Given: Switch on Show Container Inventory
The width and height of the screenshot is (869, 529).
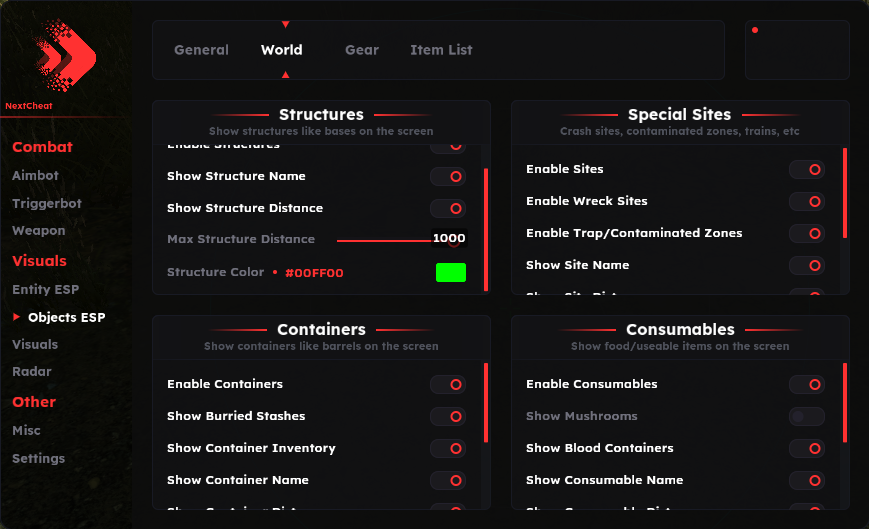Looking at the screenshot, I should (448, 448).
